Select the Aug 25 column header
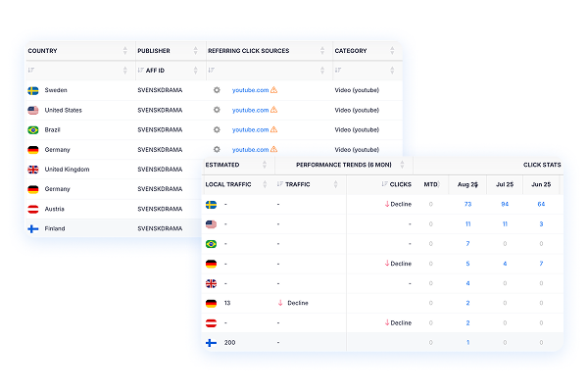 [x=466, y=184]
